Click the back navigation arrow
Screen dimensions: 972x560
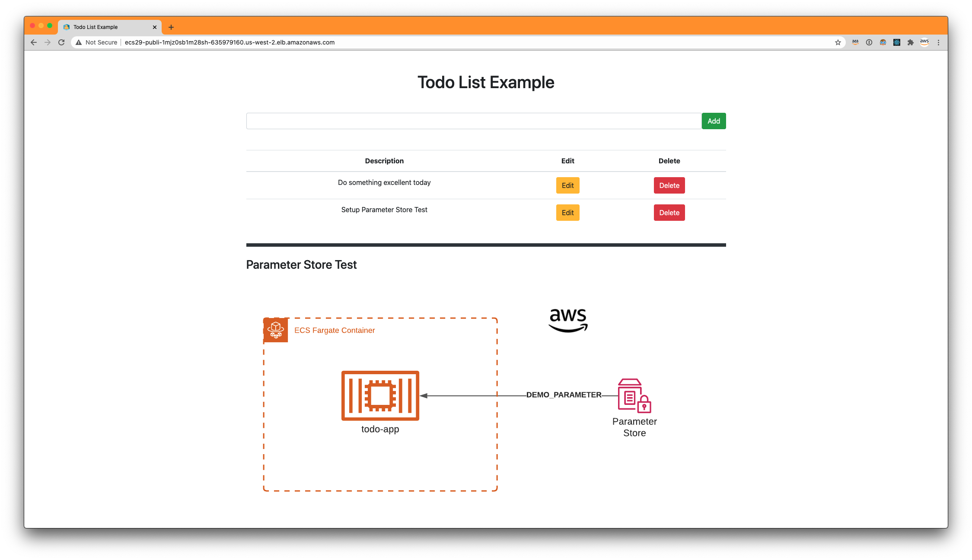point(33,42)
